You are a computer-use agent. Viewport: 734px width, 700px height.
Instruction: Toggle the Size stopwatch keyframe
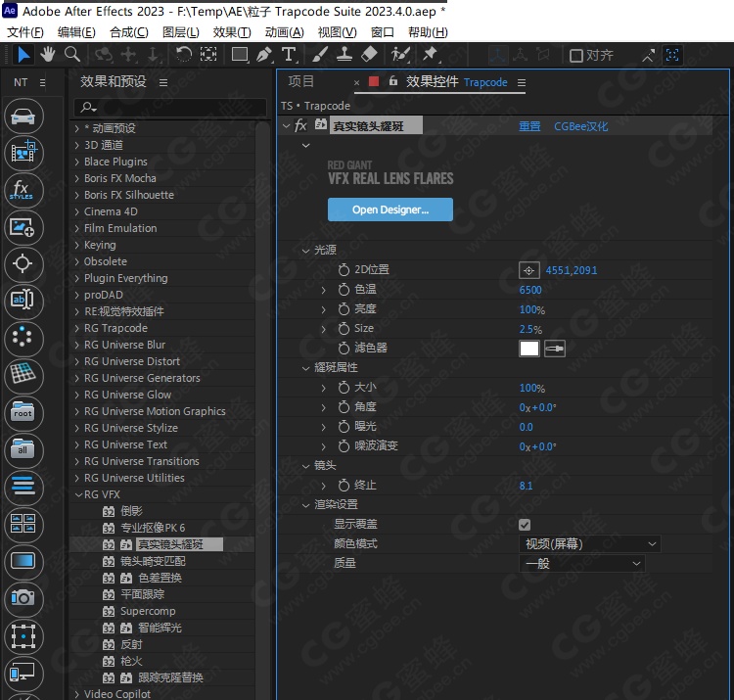point(344,329)
